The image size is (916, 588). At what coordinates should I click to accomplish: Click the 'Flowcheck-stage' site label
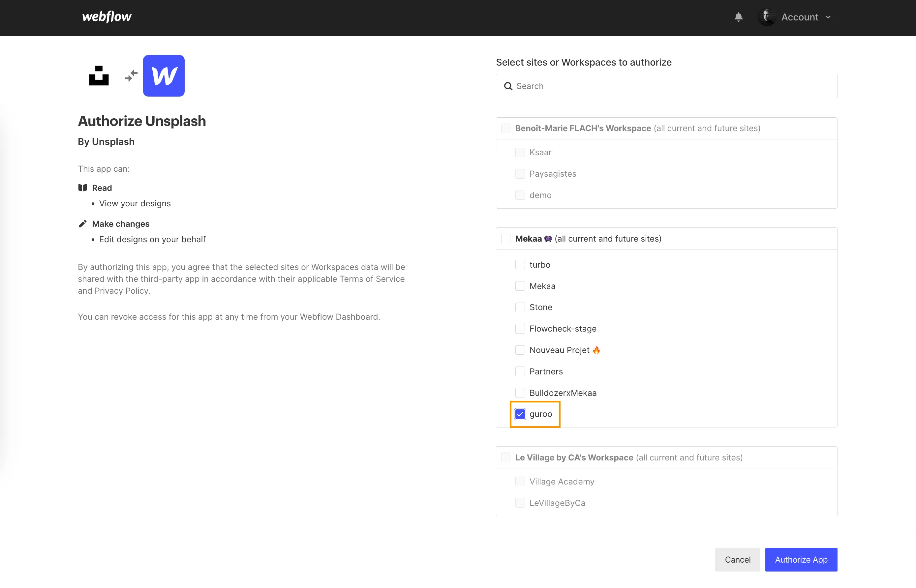(563, 329)
